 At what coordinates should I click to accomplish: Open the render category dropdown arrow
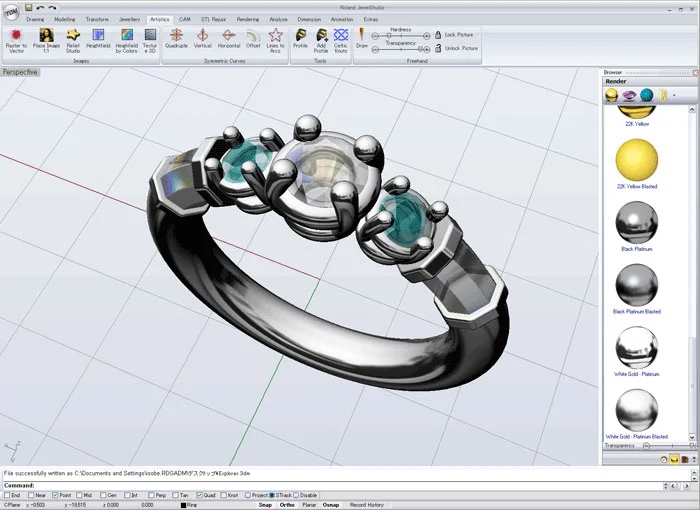674,95
